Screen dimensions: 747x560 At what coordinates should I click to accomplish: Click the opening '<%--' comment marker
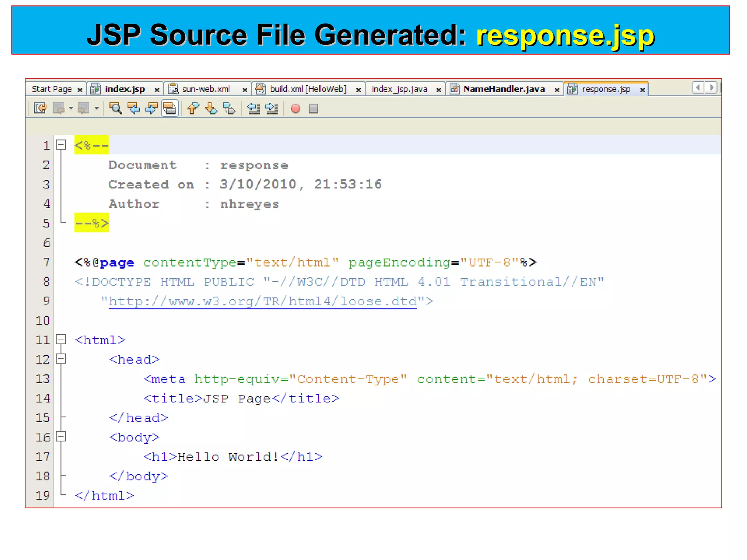(x=92, y=145)
